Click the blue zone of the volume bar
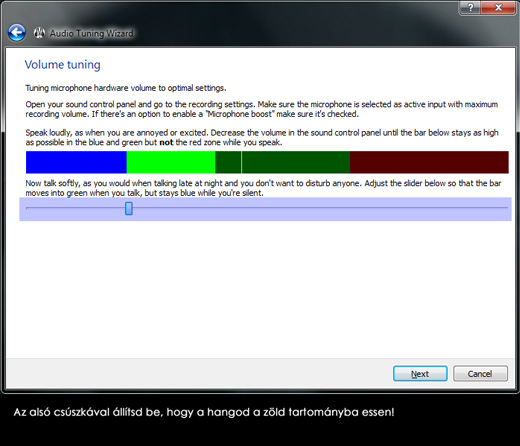 pyautogui.click(x=76, y=162)
